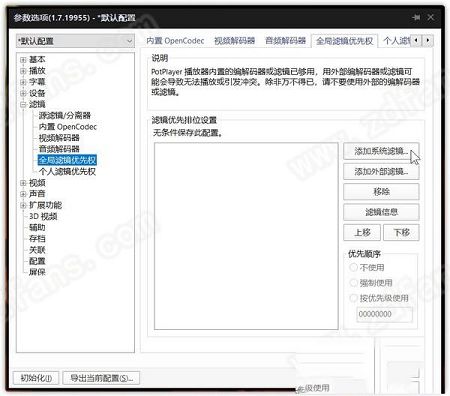Close the preferences dialog
Screen dimensions: 450x396
click(x=431, y=17)
